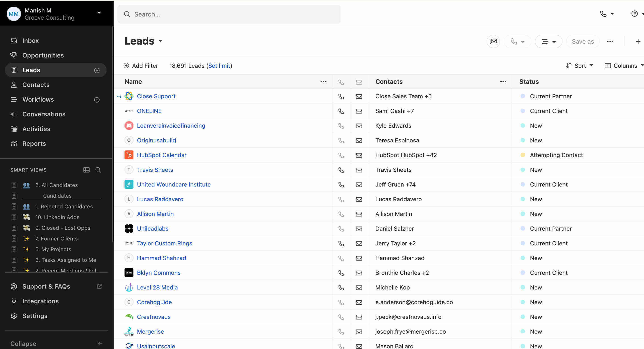644x349 pixels.
Task: Open the 7. Former Clients smart view
Action: pos(56,239)
